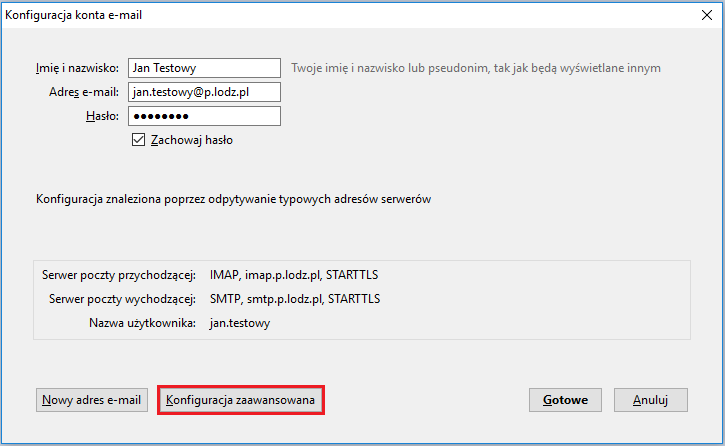Click the Nazwa użytkownika label
The image size is (725, 446).
(141, 323)
